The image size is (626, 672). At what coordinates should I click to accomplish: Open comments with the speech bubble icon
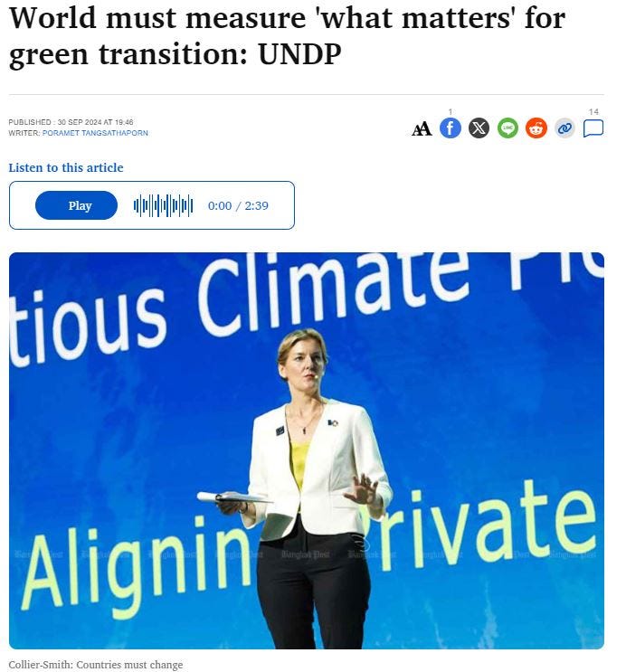tap(593, 128)
